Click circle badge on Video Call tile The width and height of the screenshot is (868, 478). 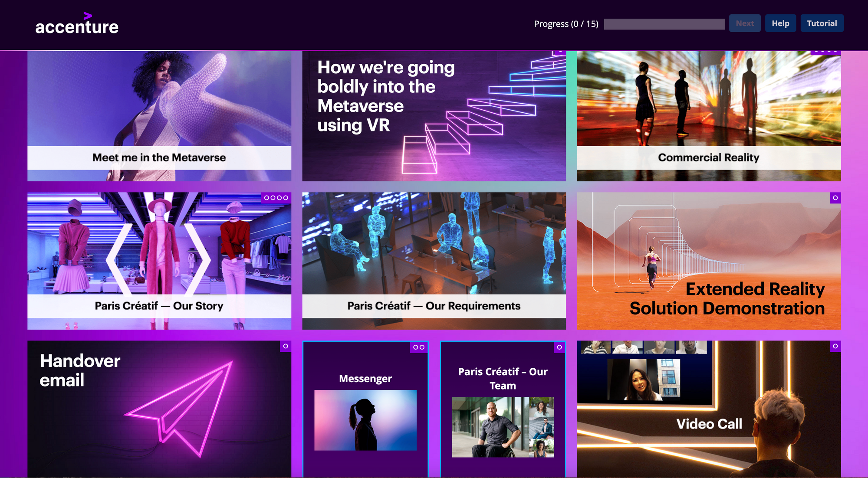pyautogui.click(x=835, y=346)
